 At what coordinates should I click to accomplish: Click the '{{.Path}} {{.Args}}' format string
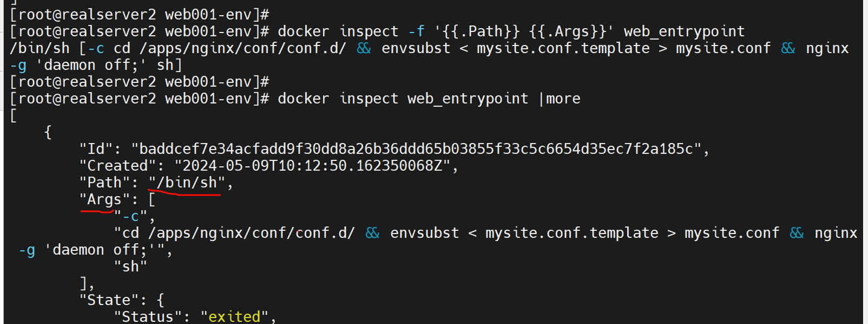click(x=524, y=31)
